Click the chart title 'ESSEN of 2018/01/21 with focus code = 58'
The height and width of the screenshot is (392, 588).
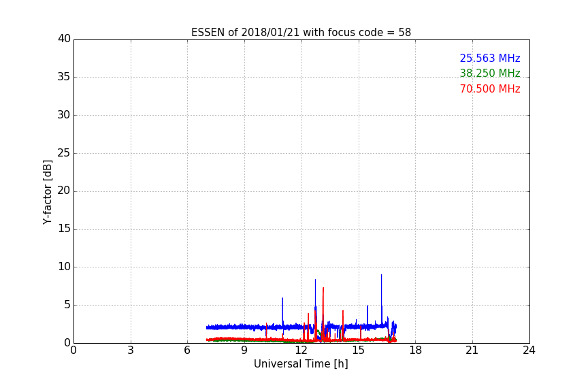[301, 33]
